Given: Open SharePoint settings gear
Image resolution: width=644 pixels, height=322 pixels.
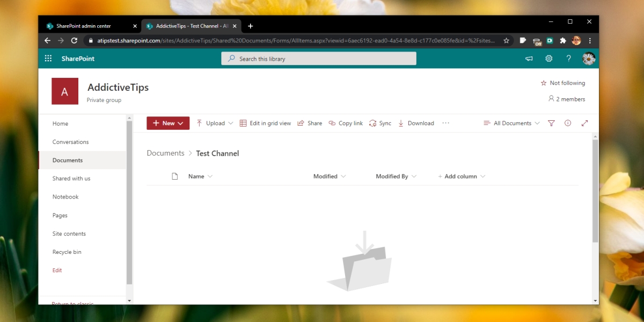Looking at the screenshot, I should point(549,58).
